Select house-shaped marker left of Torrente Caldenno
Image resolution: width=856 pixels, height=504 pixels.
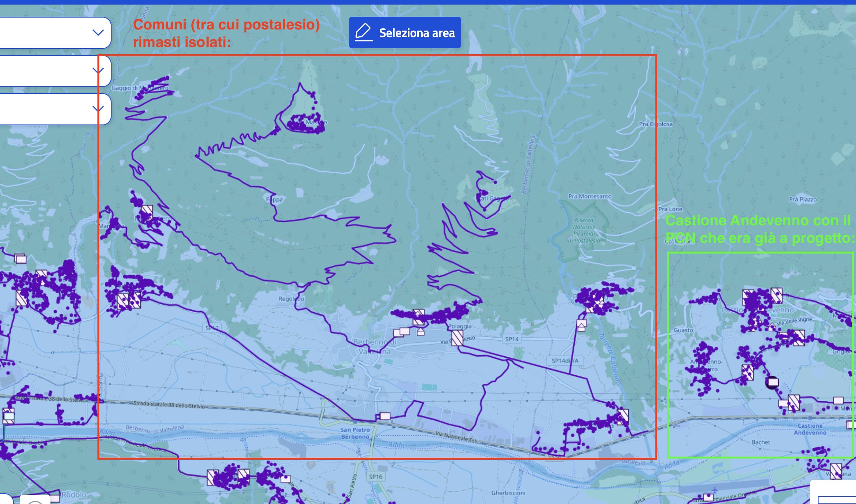click(x=582, y=325)
